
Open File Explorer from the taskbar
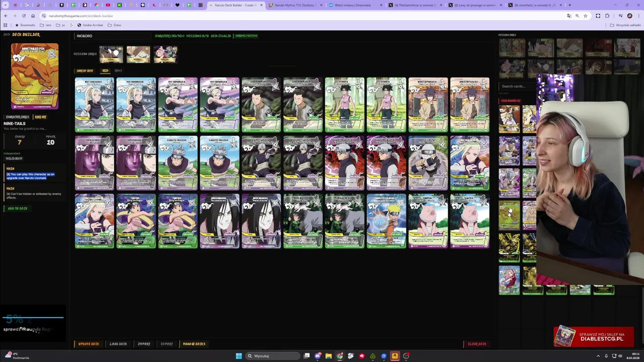click(329, 356)
